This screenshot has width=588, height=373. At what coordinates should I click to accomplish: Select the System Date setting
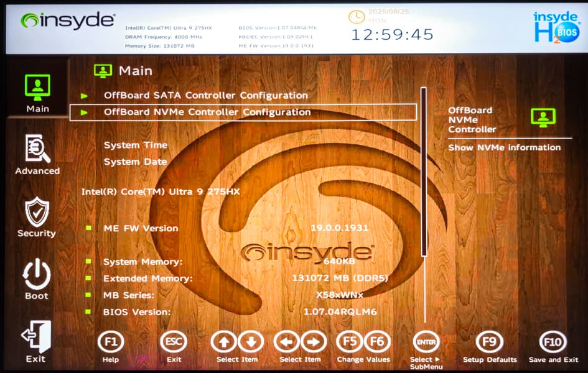[x=136, y=162]
